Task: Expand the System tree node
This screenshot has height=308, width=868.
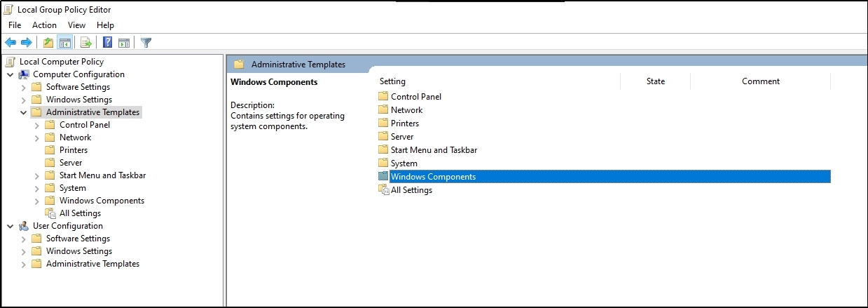Action: [36, 188]
